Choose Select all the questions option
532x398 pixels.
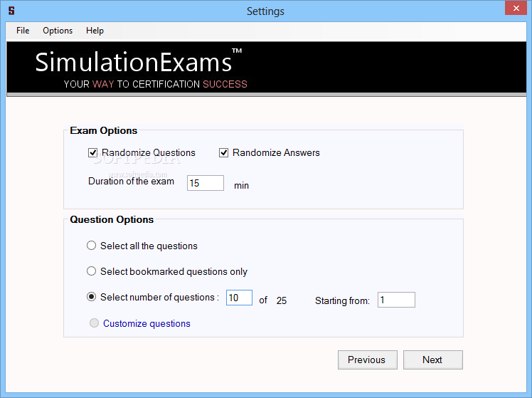coord(91,246)
